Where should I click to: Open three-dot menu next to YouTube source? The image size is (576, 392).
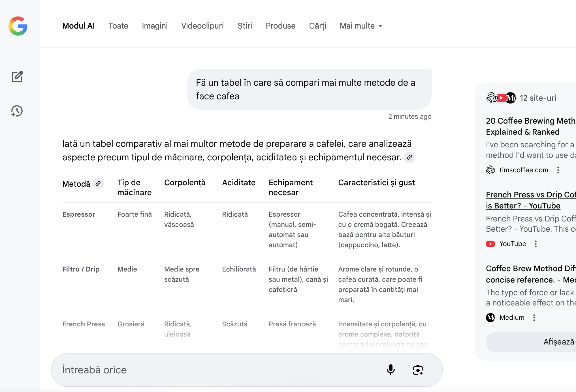tap(536, 244)
